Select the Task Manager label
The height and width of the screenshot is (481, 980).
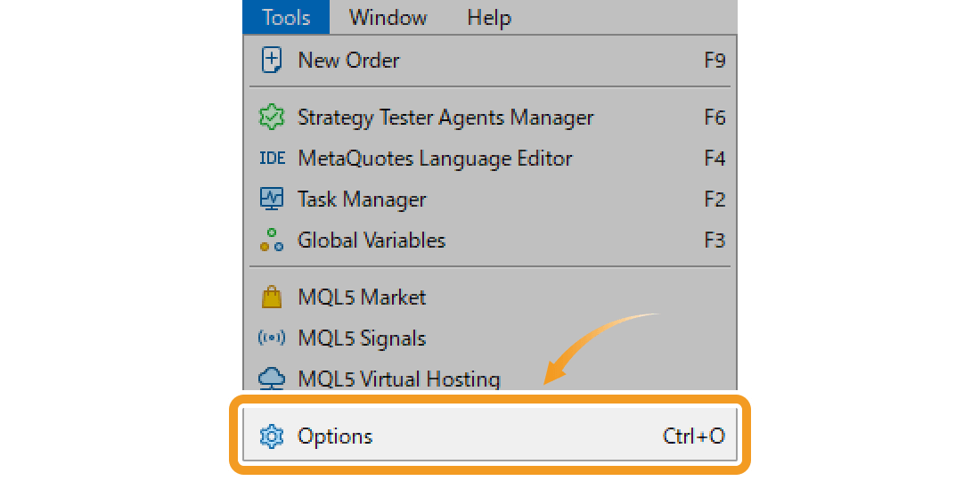click(362, 200)
